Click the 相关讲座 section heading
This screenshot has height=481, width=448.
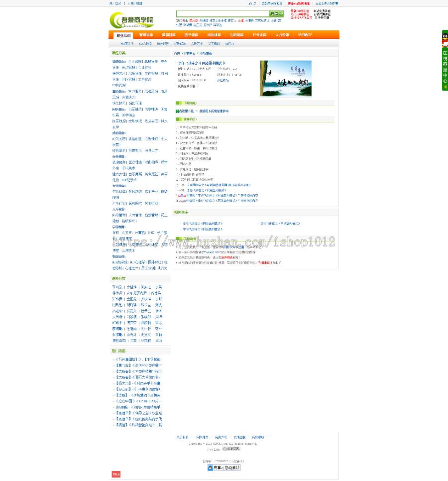pyautogui.click(x=182, y=212)
